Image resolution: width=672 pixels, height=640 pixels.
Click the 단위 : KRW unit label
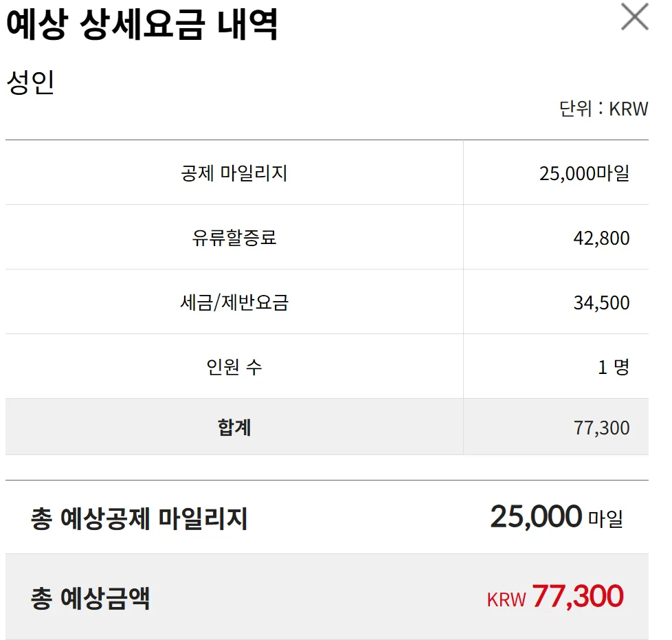coord(603,109)
